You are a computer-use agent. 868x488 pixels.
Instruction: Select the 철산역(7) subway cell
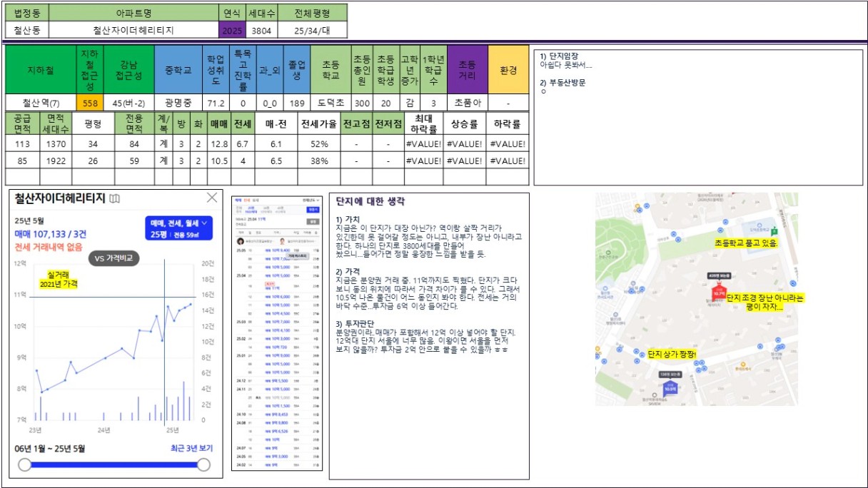point(41,103)
